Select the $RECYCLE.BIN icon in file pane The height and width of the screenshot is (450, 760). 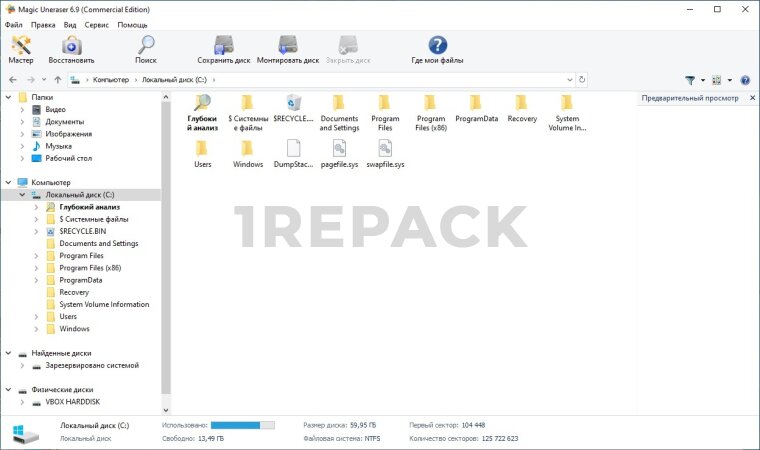click(x=294, y=112)
